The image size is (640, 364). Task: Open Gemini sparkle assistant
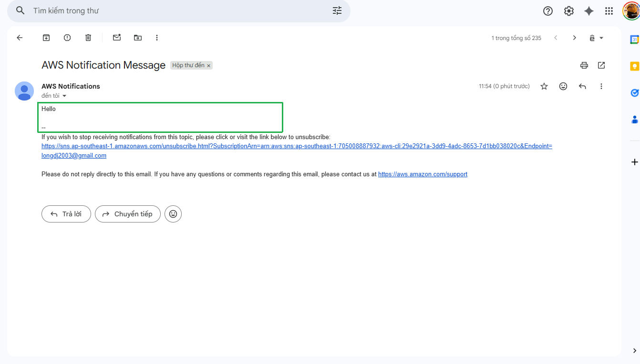click(589, 11)
